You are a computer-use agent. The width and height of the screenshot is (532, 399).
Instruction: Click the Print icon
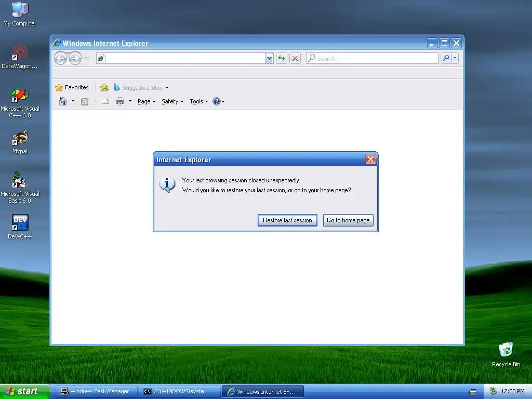pos(120,101)
